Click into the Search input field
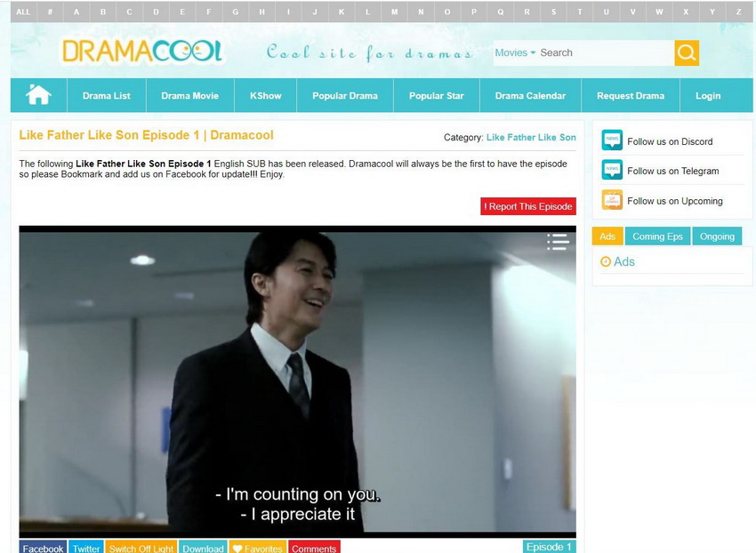This screenshot has width=756, height=553. (603, 53)
